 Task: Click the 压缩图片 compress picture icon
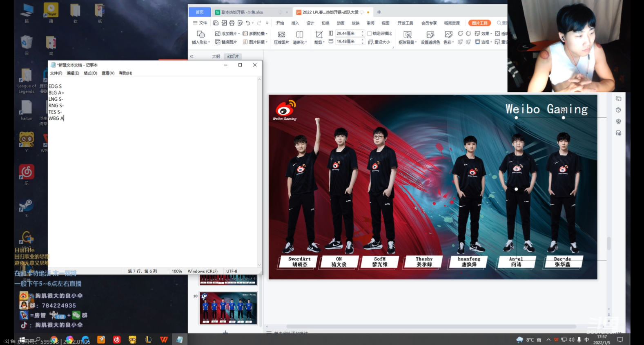pos(281,37)
